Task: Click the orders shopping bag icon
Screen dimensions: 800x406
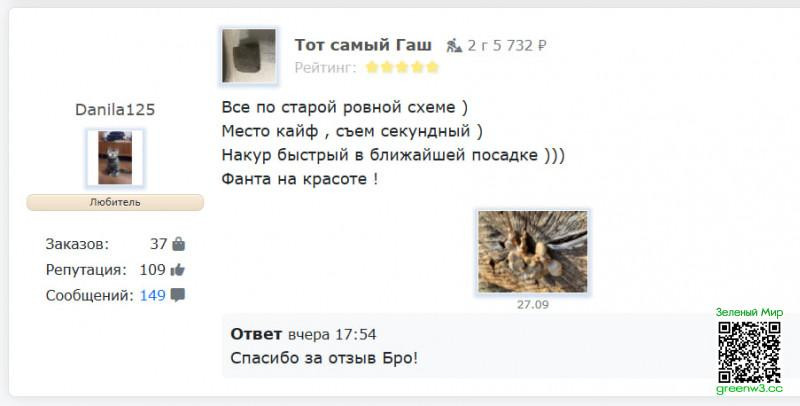Action: pyautogui.click(x=179, y=244)
